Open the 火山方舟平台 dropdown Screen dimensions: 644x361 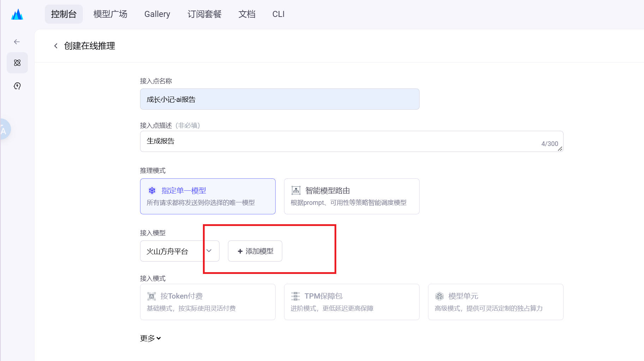pyautogui.click(x=180, y=251)
